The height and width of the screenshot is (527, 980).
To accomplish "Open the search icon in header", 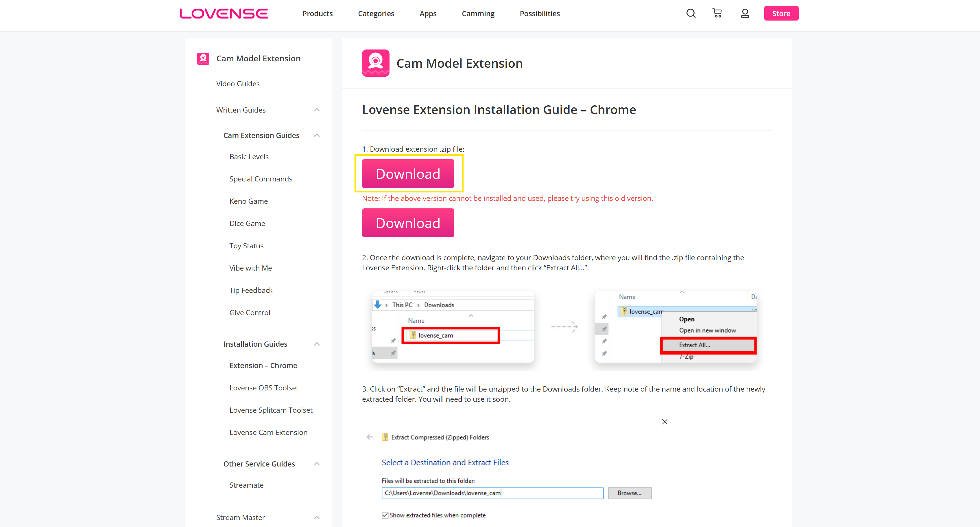I will coord(691,14).
